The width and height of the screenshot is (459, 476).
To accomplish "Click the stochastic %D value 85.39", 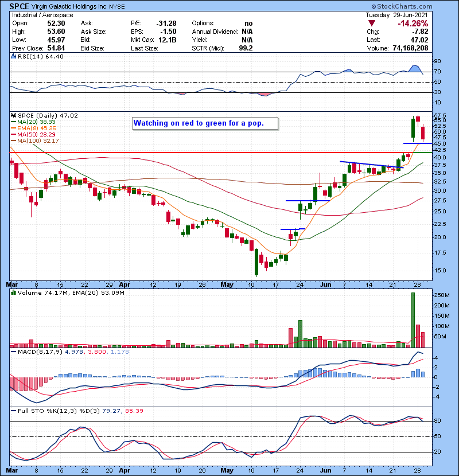I will [x=134, y=411].
